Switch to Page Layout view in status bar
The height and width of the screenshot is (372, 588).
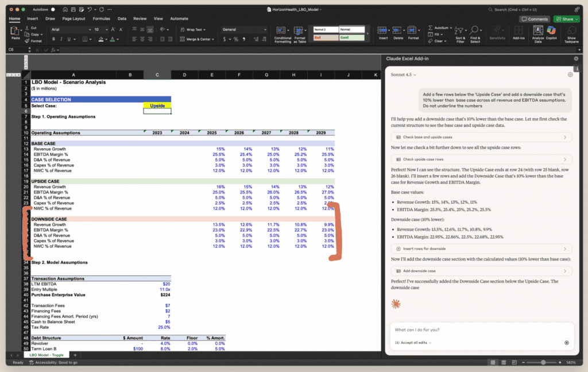click(x=504, y=363)
